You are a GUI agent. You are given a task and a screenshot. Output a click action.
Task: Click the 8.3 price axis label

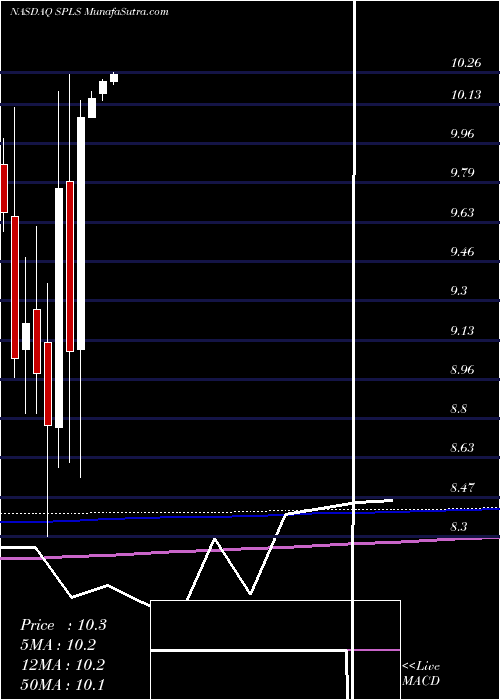pyautogui.click(x=459, y=527)
